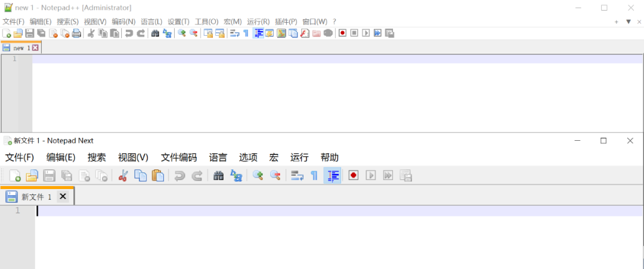Click Start Recording macro in Notepad Next toolbar
The width and height of the screenshot is (644, 269).
pos(353,175)
